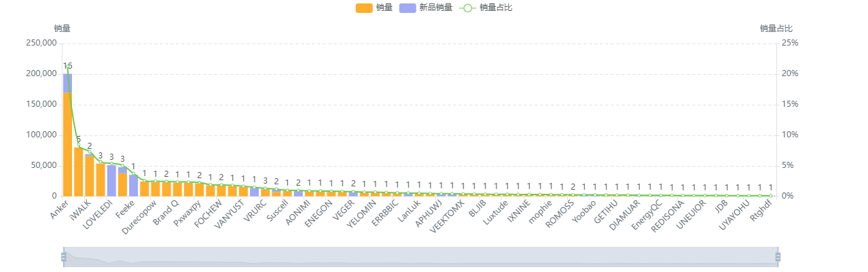Click the right handle of the zoom slider
This screenshot has width=868, height=272.
point(778,257)
